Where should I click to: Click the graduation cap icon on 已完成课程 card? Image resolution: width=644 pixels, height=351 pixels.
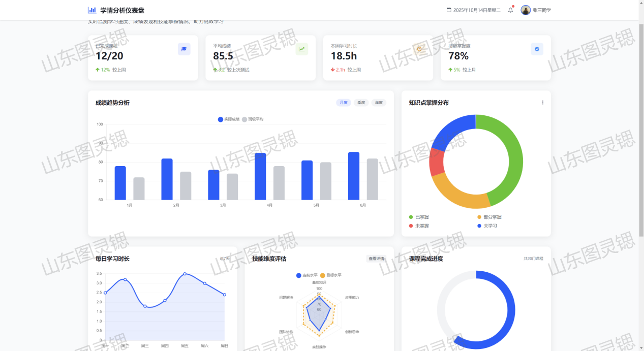point(184,49)
